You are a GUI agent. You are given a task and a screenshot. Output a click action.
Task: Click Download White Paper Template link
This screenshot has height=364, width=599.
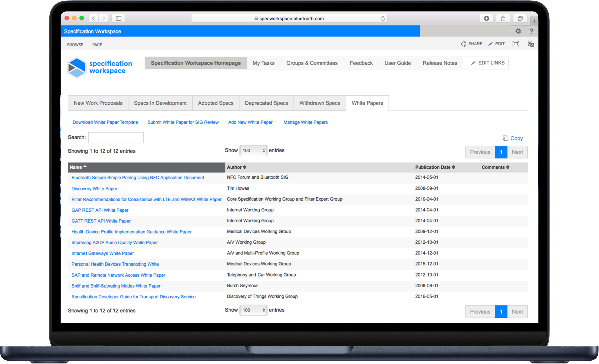coord(105,122)
